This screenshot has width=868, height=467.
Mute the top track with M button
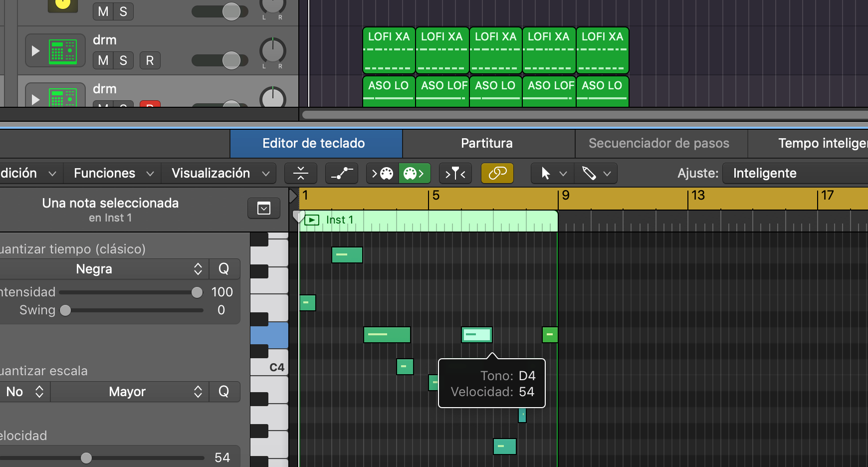[x=103, y=11]
